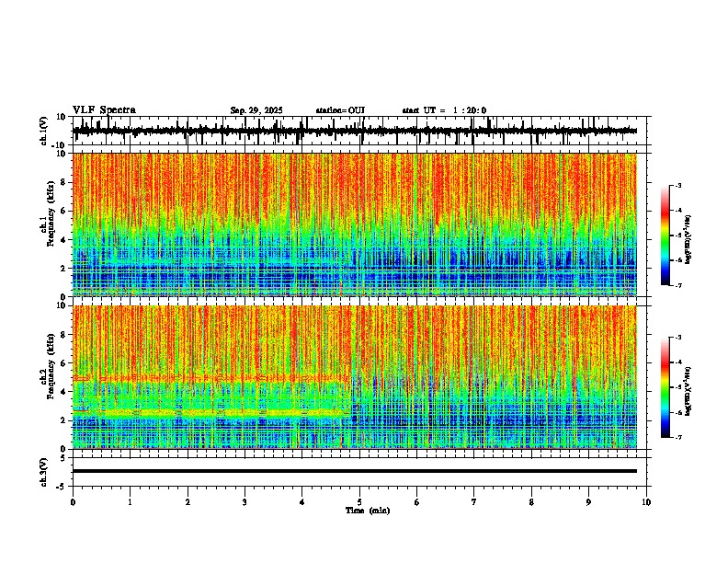Click time axis tick label "4"
Viewport: 728px width, 563px height.
(x=302, y=502)
